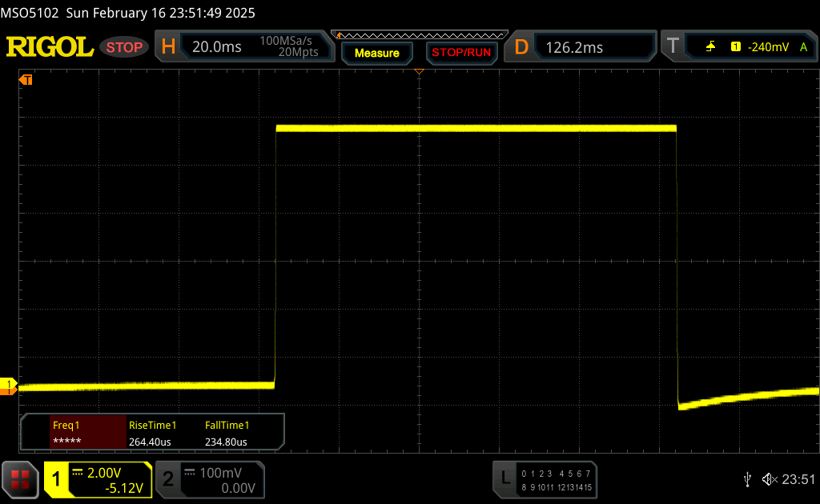The width and height of the screenshot is (820, 504).
Task: Toggle channel 1 button
Action: click(x=56, y=479)
